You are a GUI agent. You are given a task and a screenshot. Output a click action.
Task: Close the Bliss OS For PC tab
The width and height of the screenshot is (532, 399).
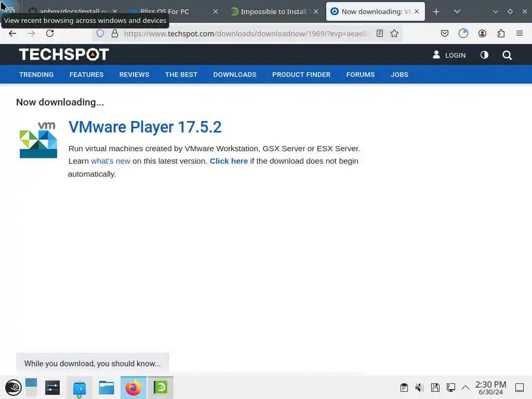(x=216, y=11)
